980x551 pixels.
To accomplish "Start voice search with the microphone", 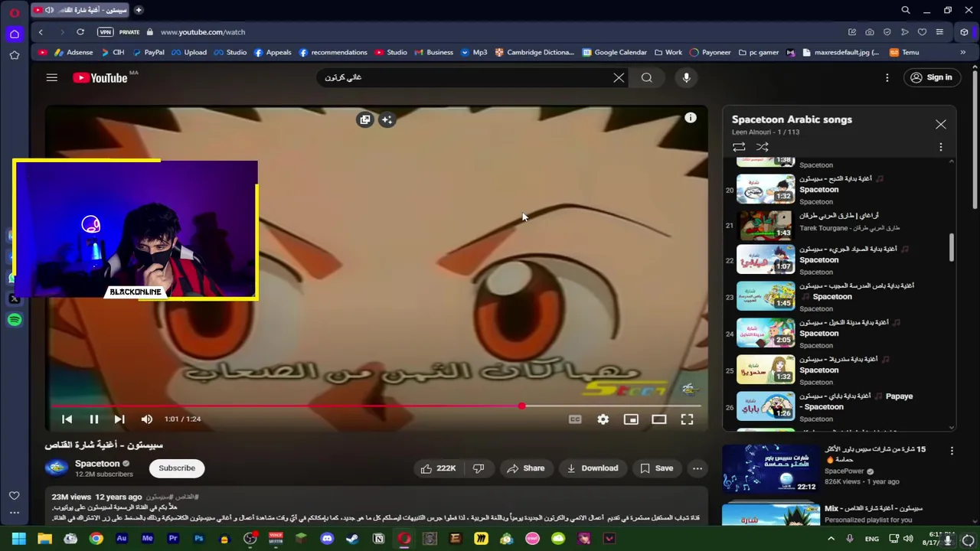I will click(686, 77).
